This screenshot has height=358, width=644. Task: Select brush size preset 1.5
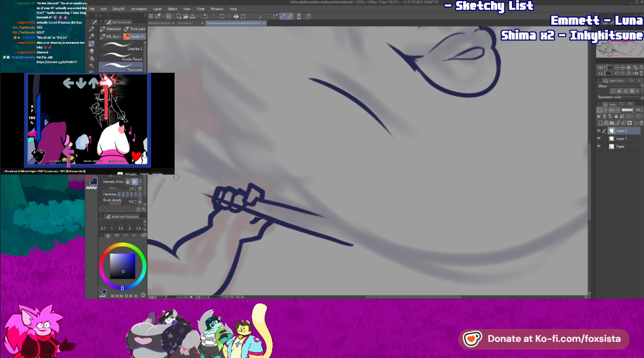121,226
